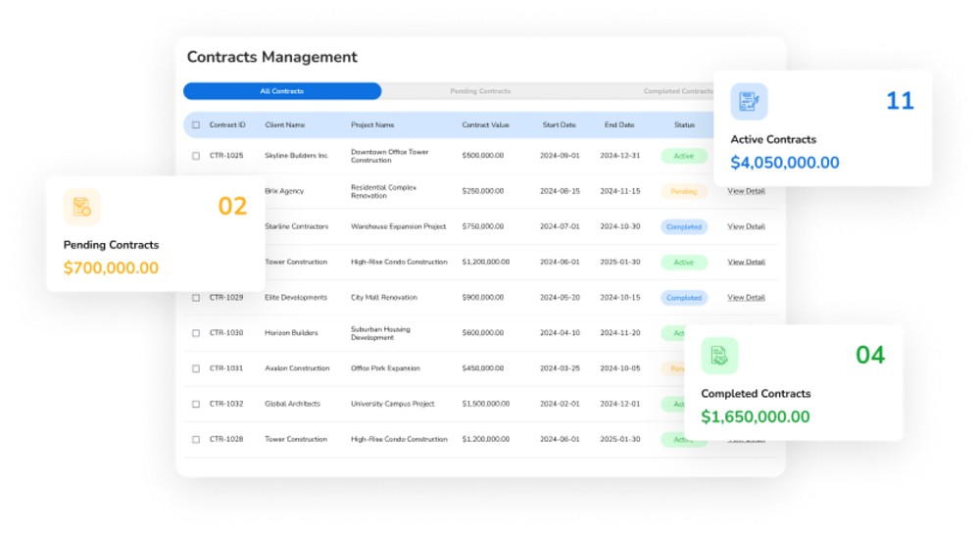
Task: Click the Pending Contracts card document icon
Action: [x=81, y=207]
